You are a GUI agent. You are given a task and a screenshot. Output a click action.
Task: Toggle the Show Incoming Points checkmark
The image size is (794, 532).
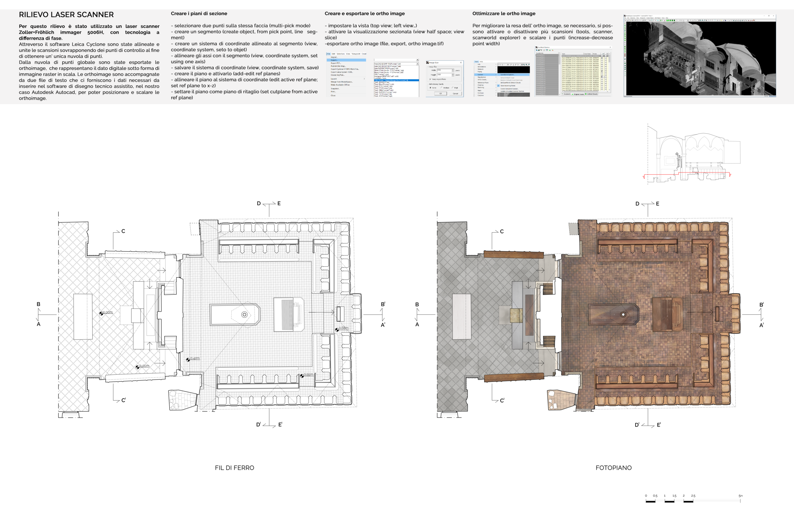498,86
